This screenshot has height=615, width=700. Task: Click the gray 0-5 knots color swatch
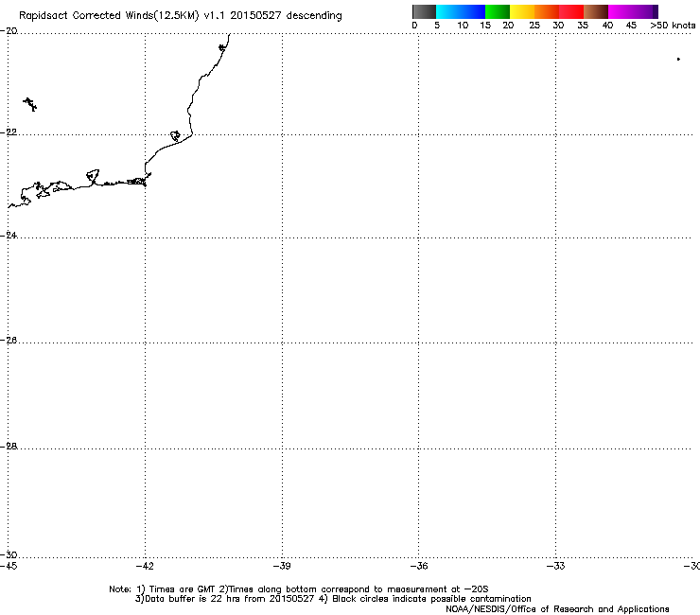tap(424, 11)
